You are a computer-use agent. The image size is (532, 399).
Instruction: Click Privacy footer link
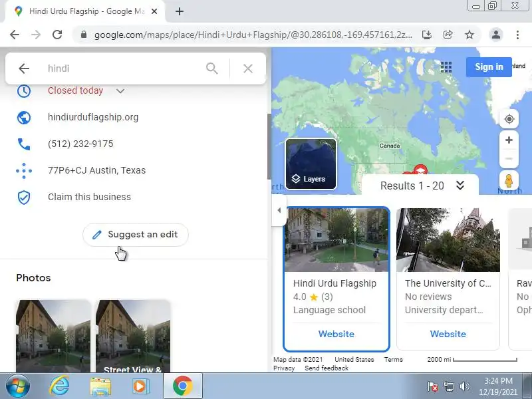coord(284,368)
